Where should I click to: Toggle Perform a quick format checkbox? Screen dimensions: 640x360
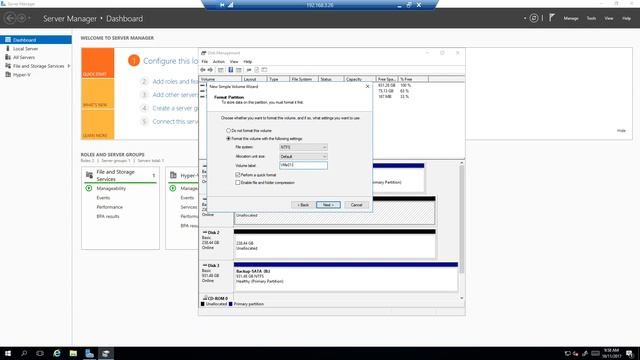pyautogui.click(x=238, y=175)
